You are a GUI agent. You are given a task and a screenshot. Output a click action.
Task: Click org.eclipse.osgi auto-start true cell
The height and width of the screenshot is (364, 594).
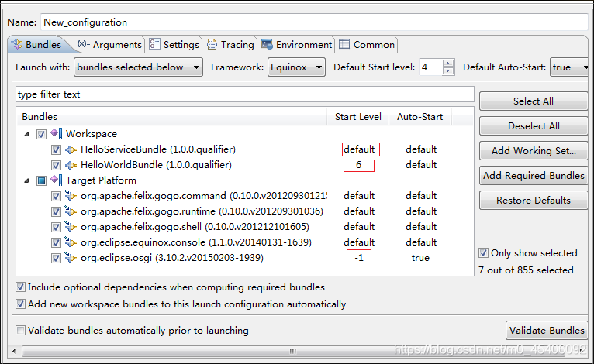point(420,258)
